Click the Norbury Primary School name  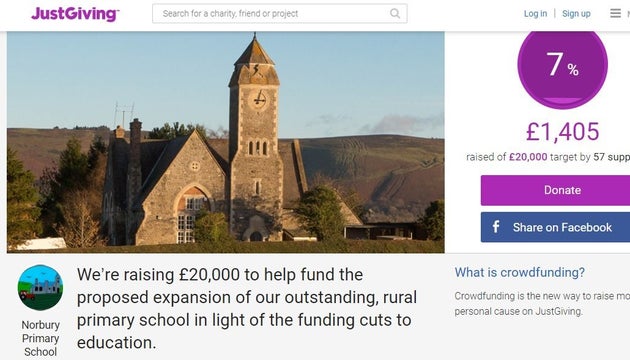point(40,338)
